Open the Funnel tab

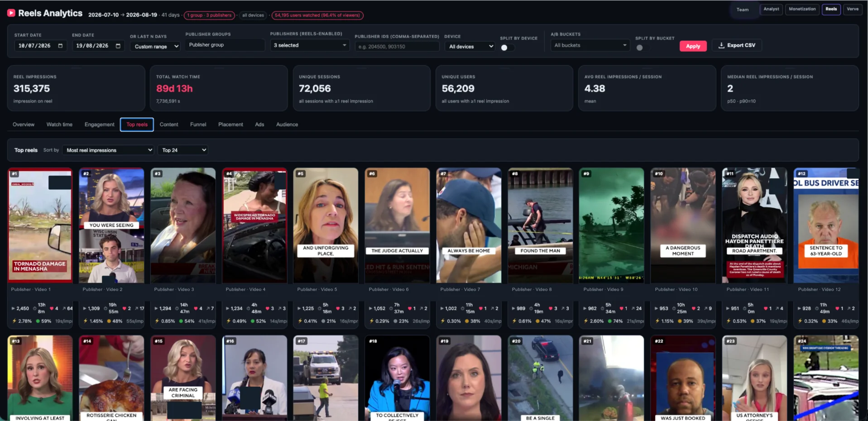pos(198,124)
